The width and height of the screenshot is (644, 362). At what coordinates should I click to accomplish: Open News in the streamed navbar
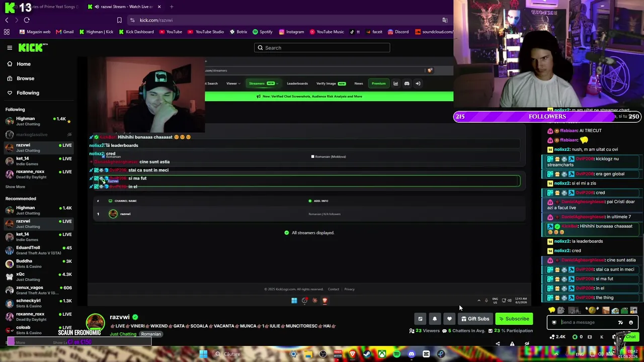[359, 83]
